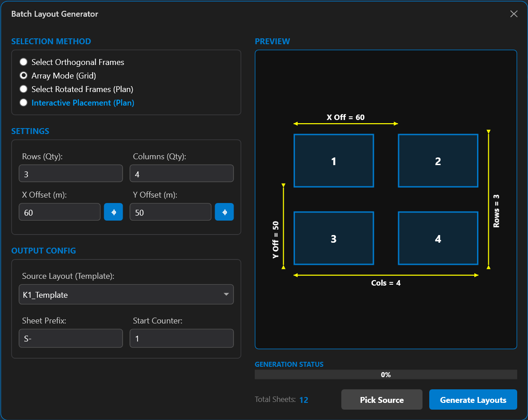The height and width of the screenshot is (420, 528).
Task: Click the 'X Off = 60' preview label
Action: pos(345,117)
